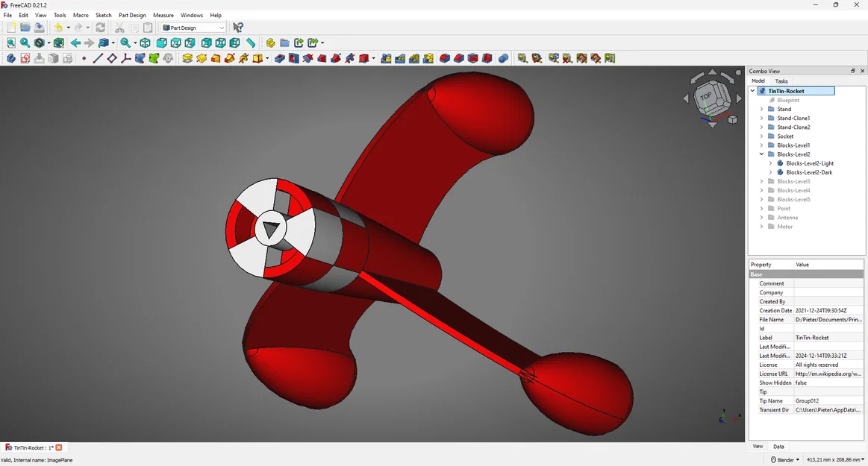Close the TinTin-Rocket document tab
This screenshot has height=466, width=868.
(59, 448)
